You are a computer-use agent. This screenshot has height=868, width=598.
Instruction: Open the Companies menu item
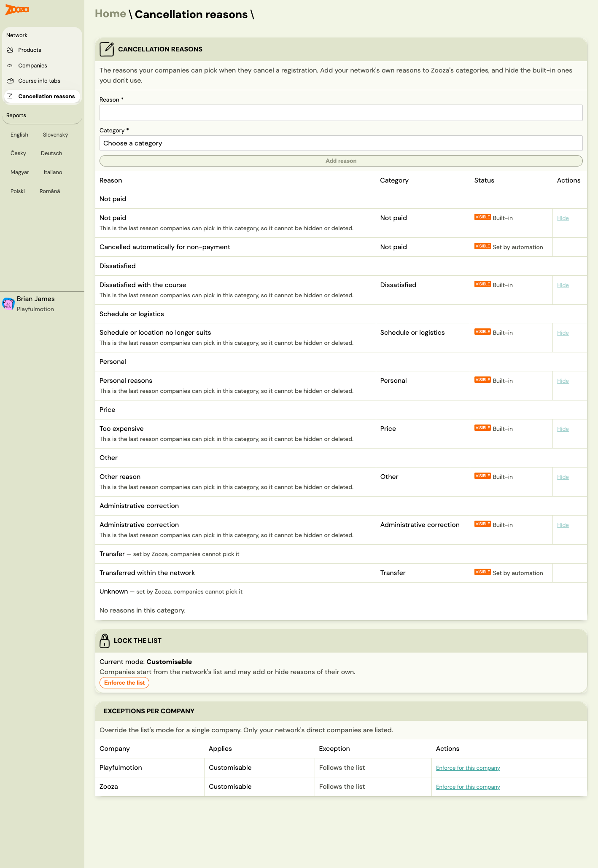tap(32, 65)
